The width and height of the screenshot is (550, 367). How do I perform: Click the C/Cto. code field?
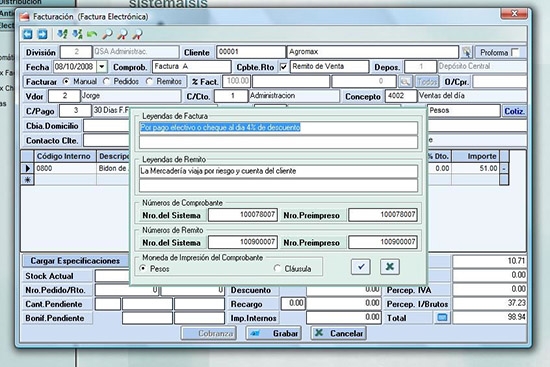231,96
